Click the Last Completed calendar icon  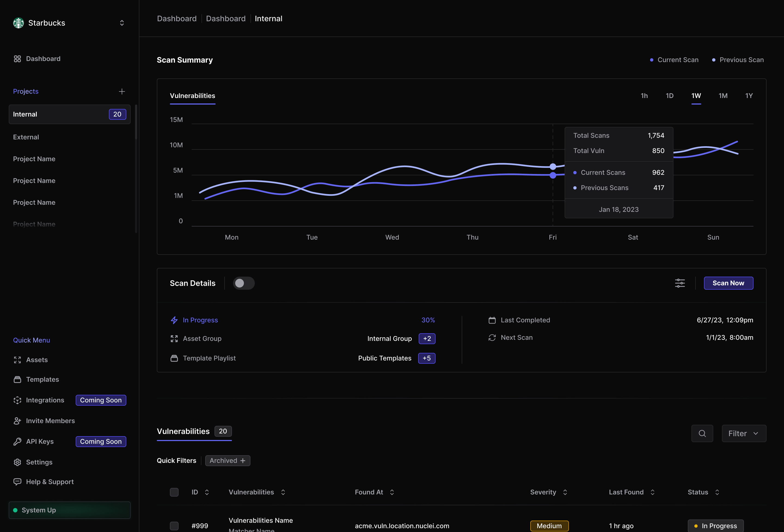tap(492, 320)
